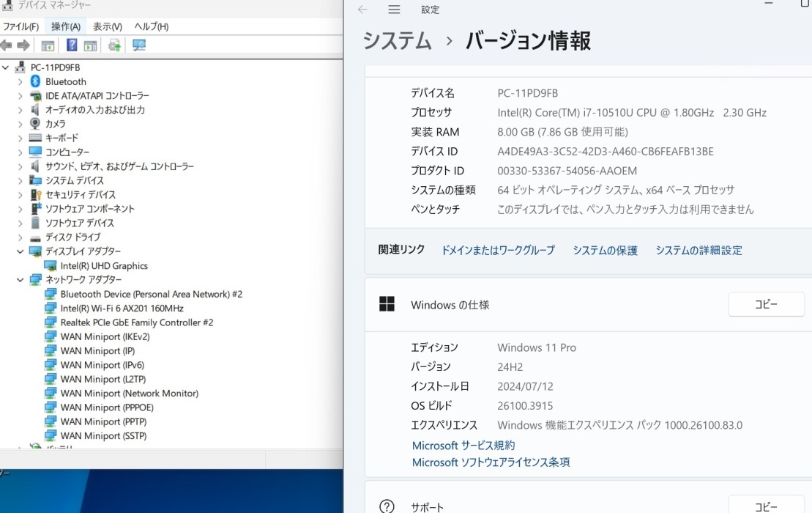Click the 8.00 GB RAM value text
Screen dimensions: 812x513
[562, 132]
